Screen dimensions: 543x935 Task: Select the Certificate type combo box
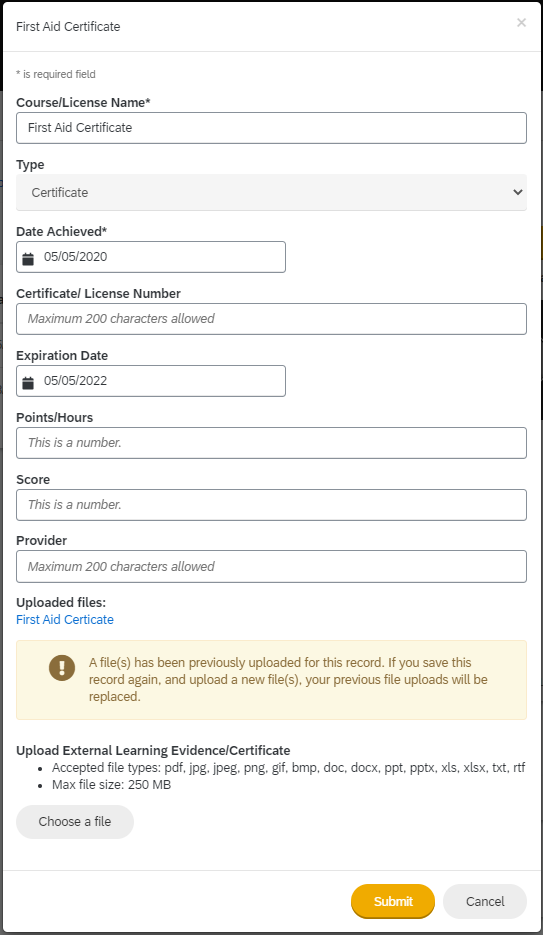[x=271, y=192]
